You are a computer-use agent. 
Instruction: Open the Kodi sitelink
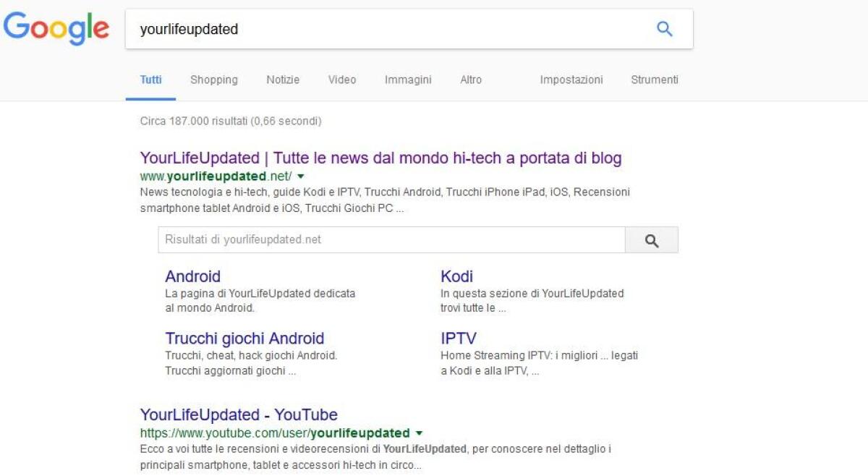456,276
